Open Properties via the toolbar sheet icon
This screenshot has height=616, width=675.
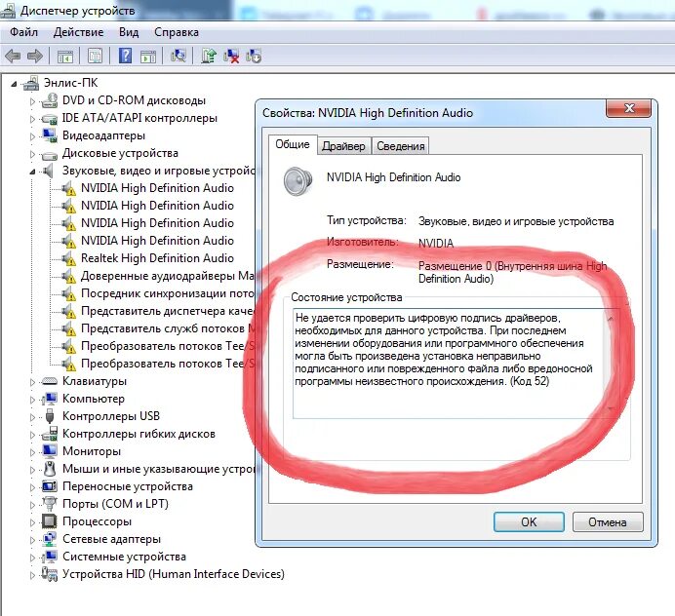(x=96, y=56)
